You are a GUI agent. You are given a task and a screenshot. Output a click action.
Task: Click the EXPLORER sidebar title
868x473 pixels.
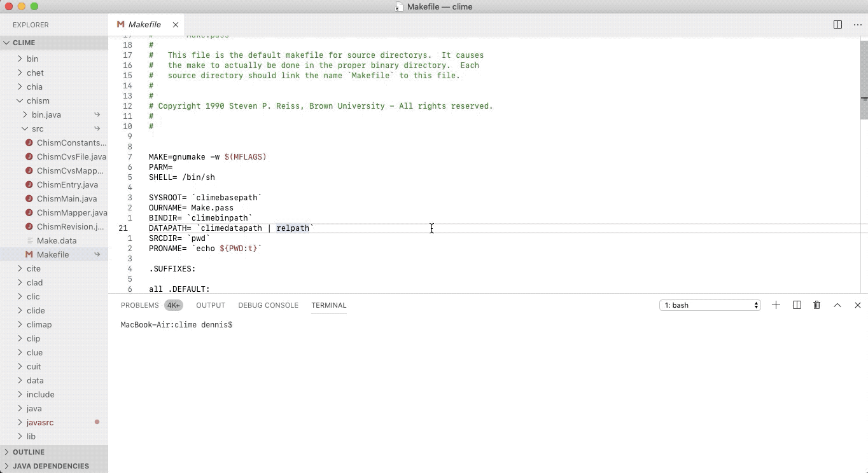point(31,25)
